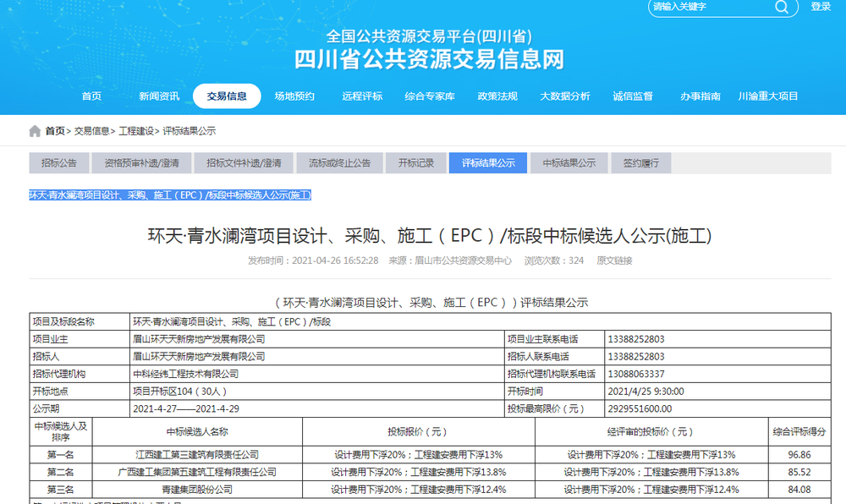Click the max bid price 2929551600.00

[x=640, y=408]
